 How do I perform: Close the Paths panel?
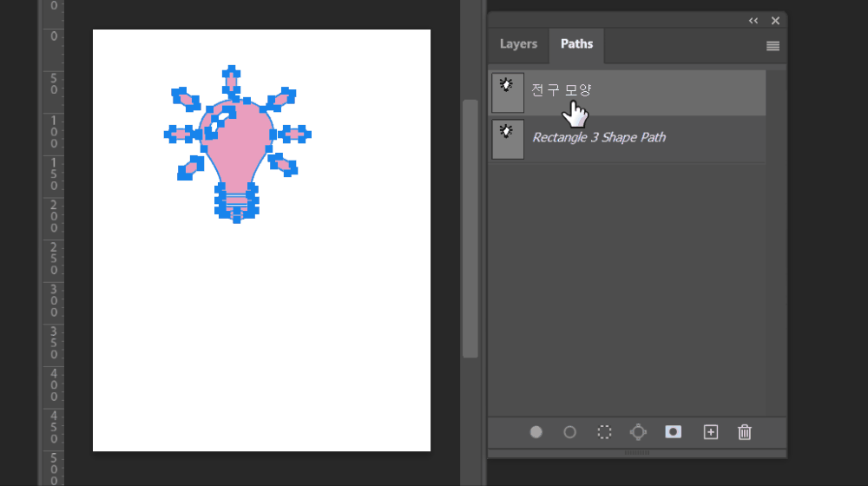coord(775,21)
